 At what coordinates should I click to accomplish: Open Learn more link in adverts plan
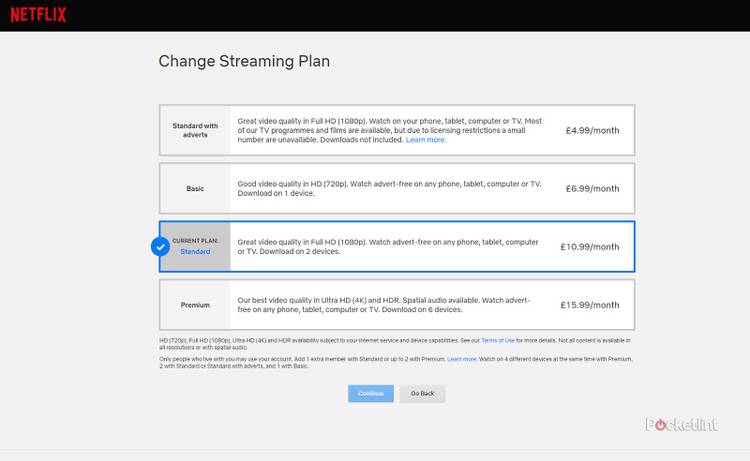point(426,140)
